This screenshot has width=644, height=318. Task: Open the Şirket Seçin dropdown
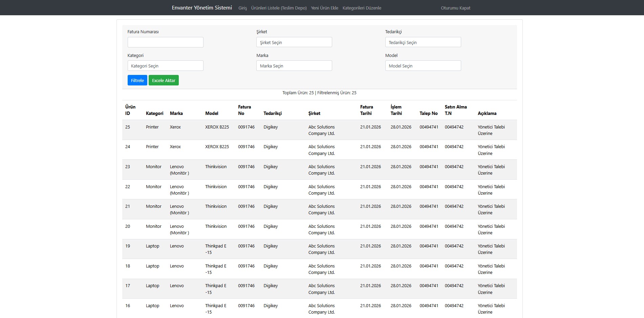coord(294,42)
